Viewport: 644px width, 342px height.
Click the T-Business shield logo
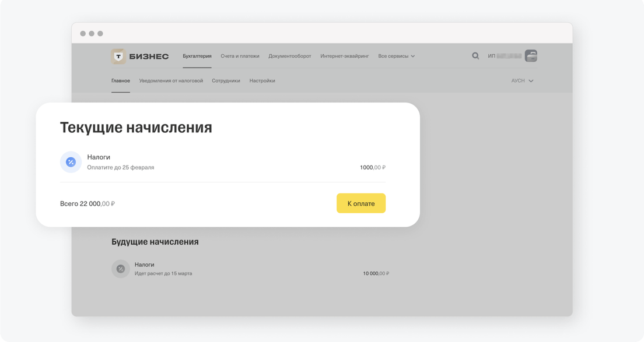tap(118, 56)
